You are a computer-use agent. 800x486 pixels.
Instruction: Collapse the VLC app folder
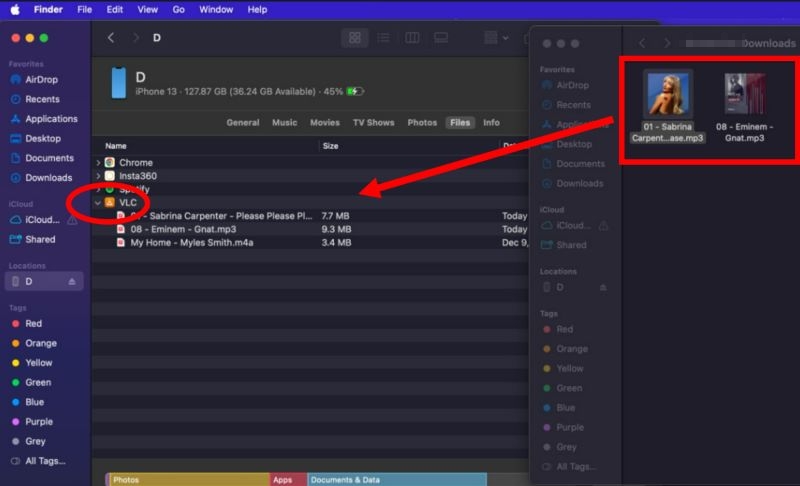pos(98,202)
